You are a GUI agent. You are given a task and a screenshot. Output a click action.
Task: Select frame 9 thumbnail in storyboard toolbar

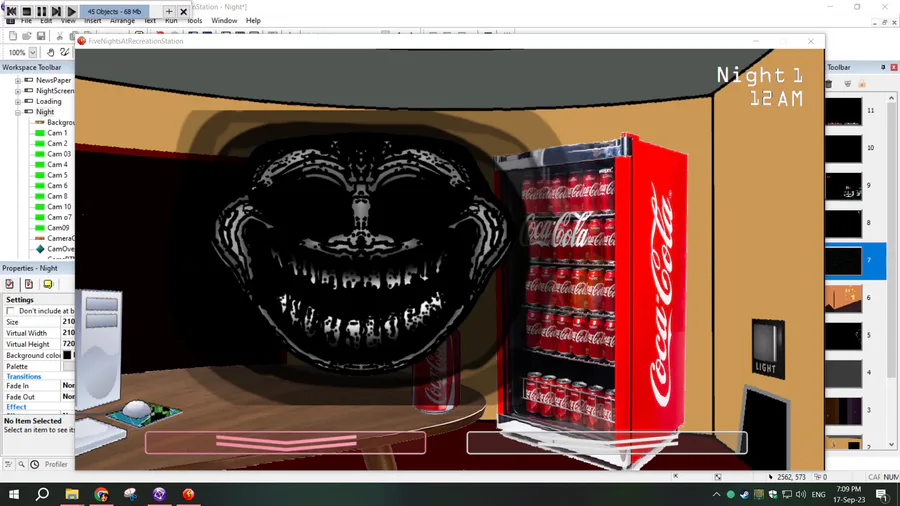[843, 186]
